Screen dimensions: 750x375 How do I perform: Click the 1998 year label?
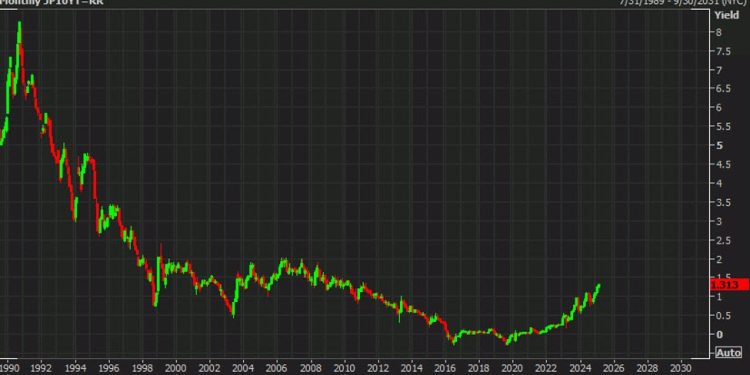pos(142,368)
